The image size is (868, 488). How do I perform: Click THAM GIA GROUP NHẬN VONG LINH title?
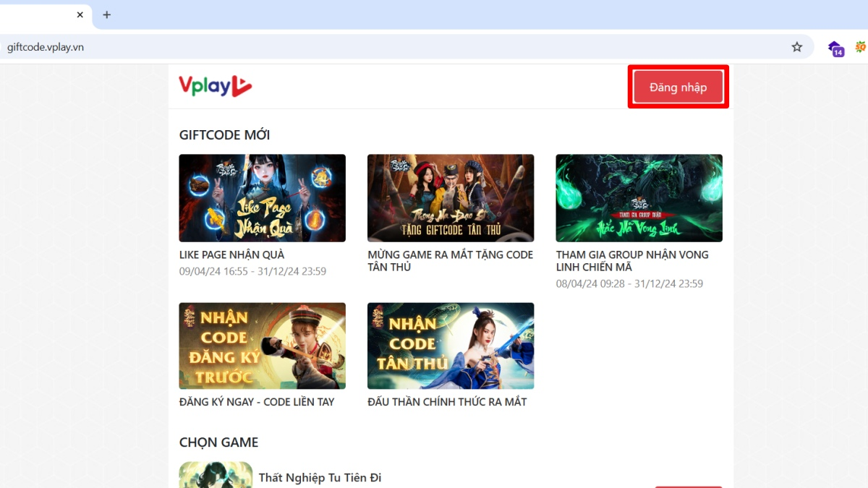tap(632, 261)
